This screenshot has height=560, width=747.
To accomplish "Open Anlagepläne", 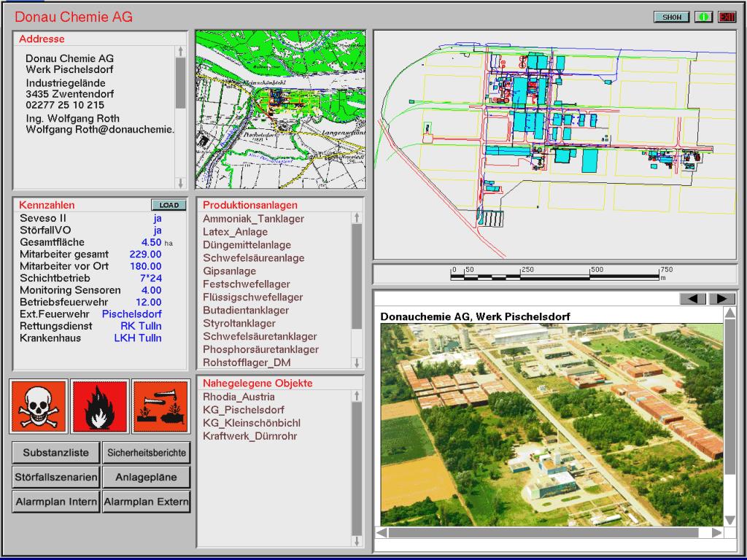I will (146, 477).
